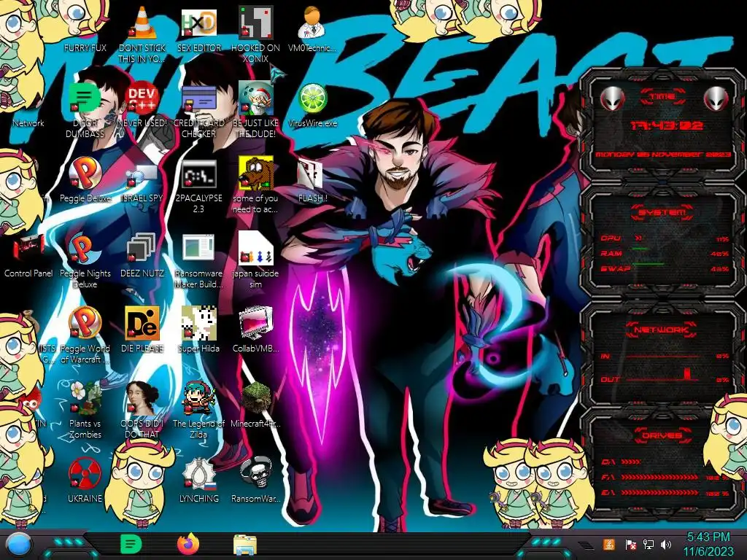Launch the HOOKED ON XONIX game icon
The width and height of the screenshot is (747, 560).
(255, 23)
